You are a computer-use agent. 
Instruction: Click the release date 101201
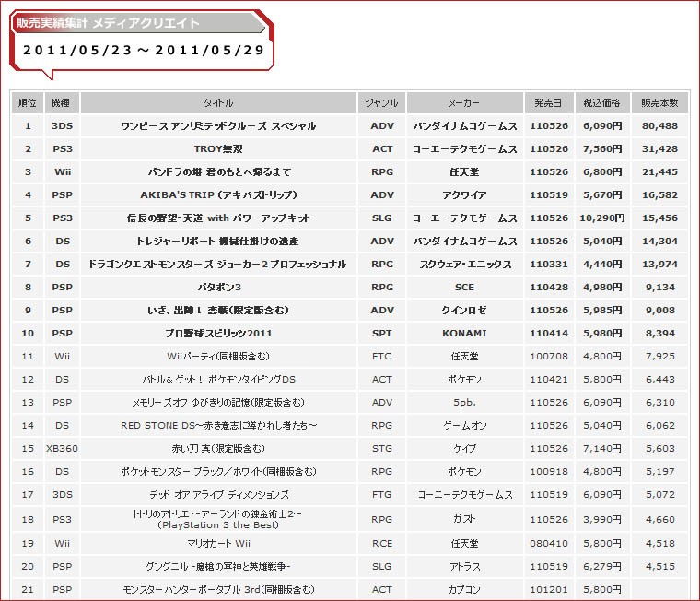(549, 589)
